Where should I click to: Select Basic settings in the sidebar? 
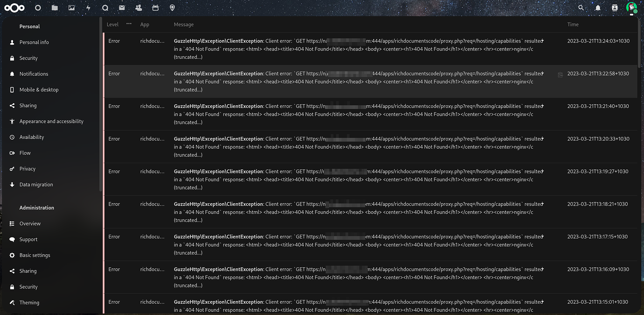(x=35, y=255)
